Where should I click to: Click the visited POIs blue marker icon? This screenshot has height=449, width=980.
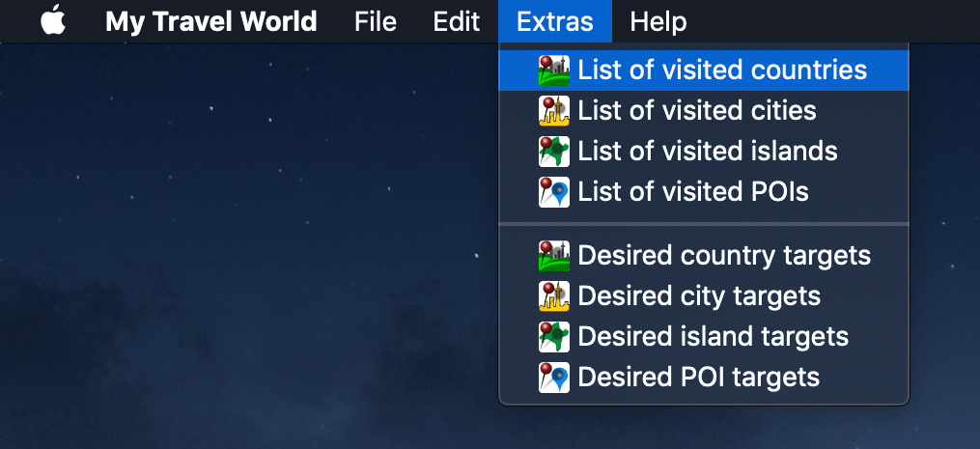(554, 192)
